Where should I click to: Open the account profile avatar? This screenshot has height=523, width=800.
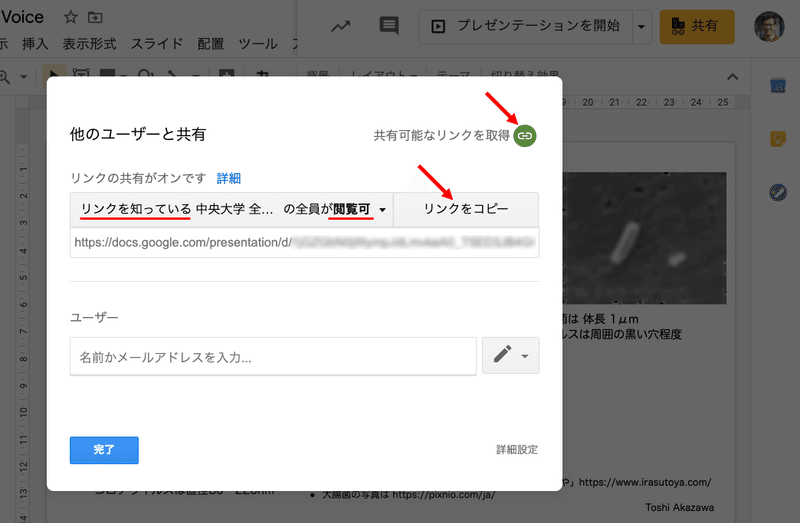(769, 27)
